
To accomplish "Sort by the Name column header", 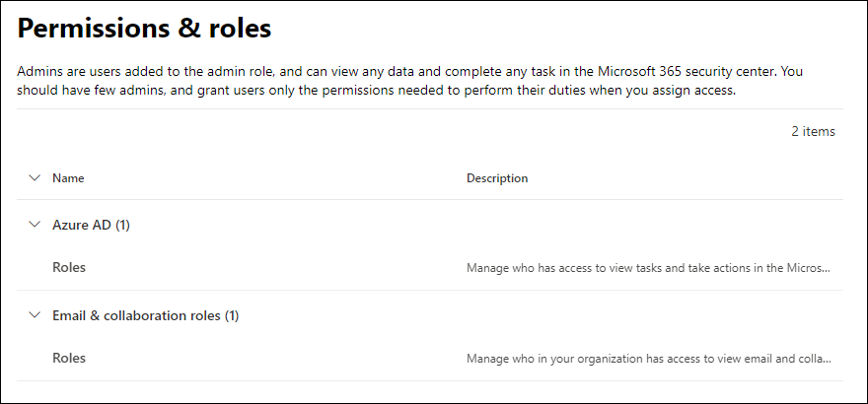I will [x=68, y=178].
